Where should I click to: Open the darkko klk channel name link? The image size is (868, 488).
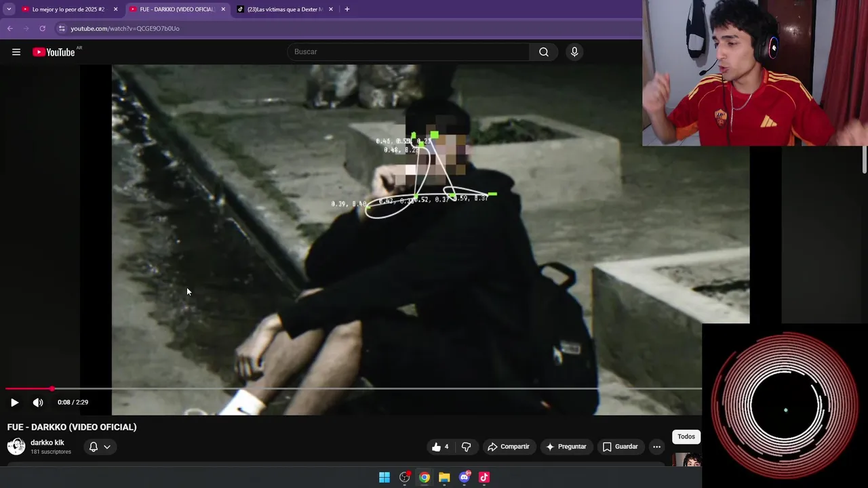point(47,443)
